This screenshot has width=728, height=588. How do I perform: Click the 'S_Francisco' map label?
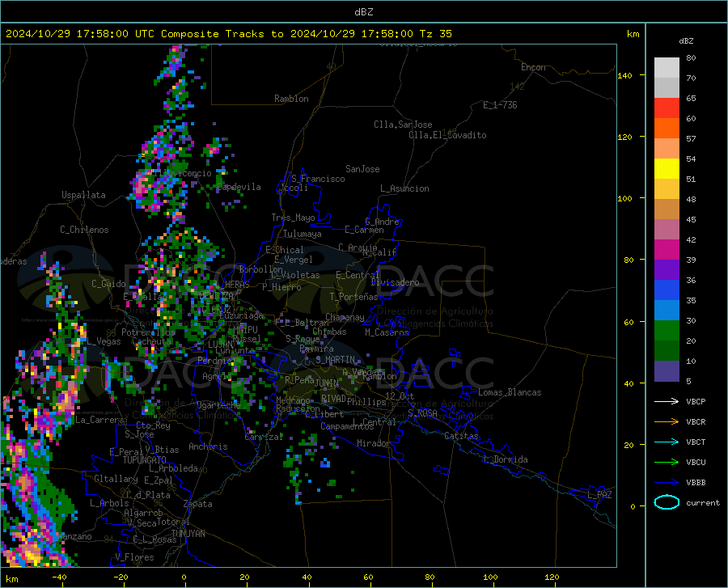tap(318, 179)
